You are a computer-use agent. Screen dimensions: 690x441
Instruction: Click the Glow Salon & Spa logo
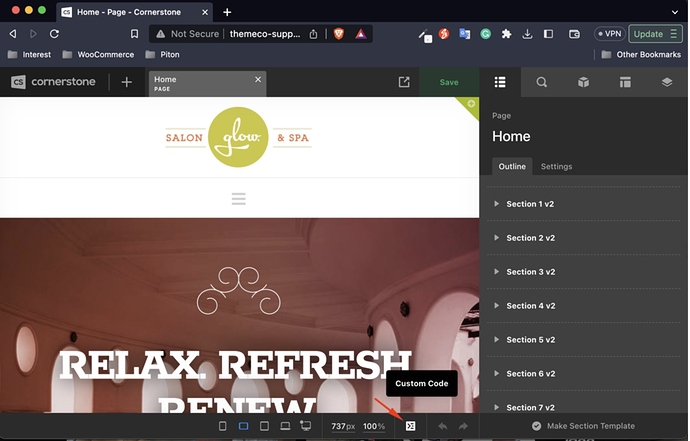[x=238, y=137]
